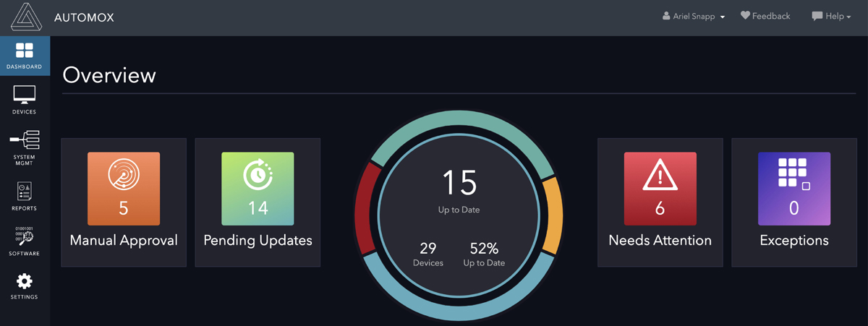Click the green Pending Updates clock icon
Viewport: 868px width, 326px height.
(x=258, y=175)
